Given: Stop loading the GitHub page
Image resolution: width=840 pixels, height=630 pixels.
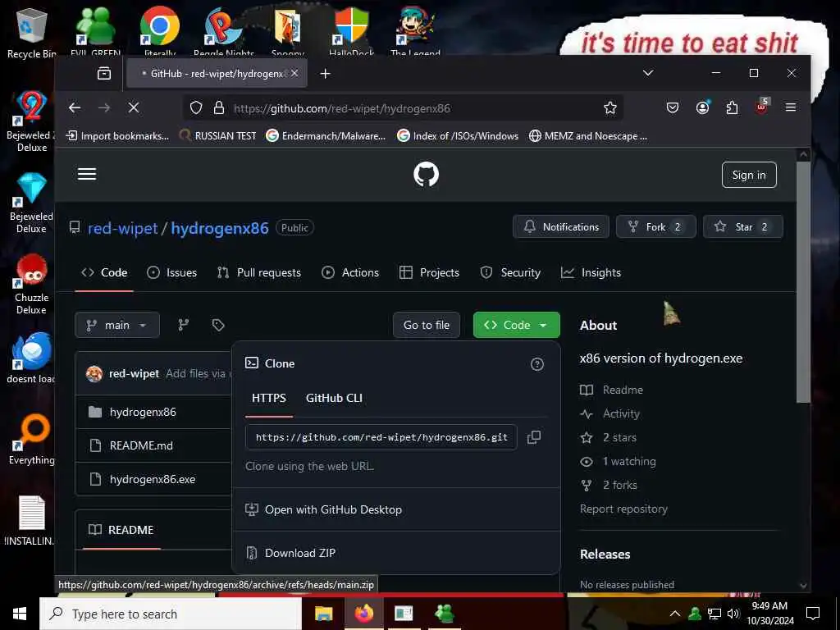Looking at the screenshot, I should (134, 107).
